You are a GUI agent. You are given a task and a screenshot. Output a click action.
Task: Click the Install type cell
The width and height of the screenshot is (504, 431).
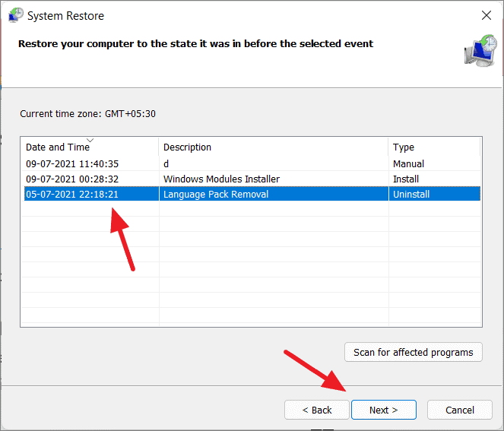pyautogui.click(x=406, y=179)
